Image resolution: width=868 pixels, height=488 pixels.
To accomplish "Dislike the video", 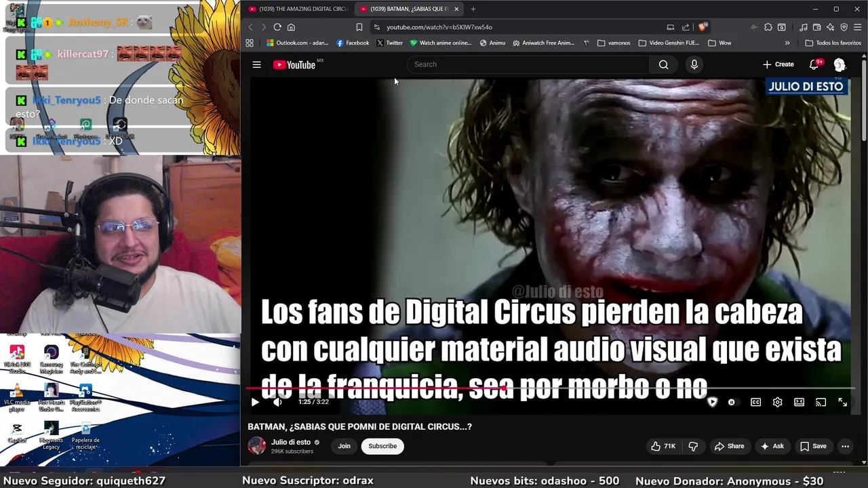I will pos(693,446).
